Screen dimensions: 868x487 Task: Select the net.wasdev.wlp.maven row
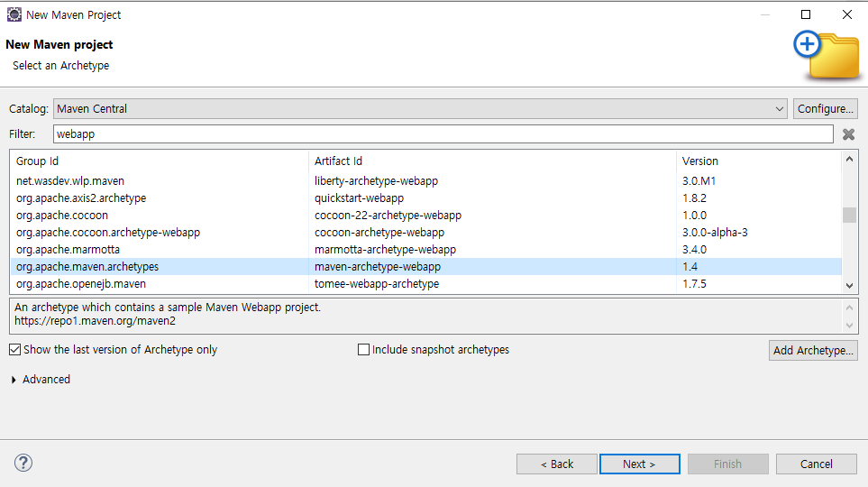[x=426, y=181]
